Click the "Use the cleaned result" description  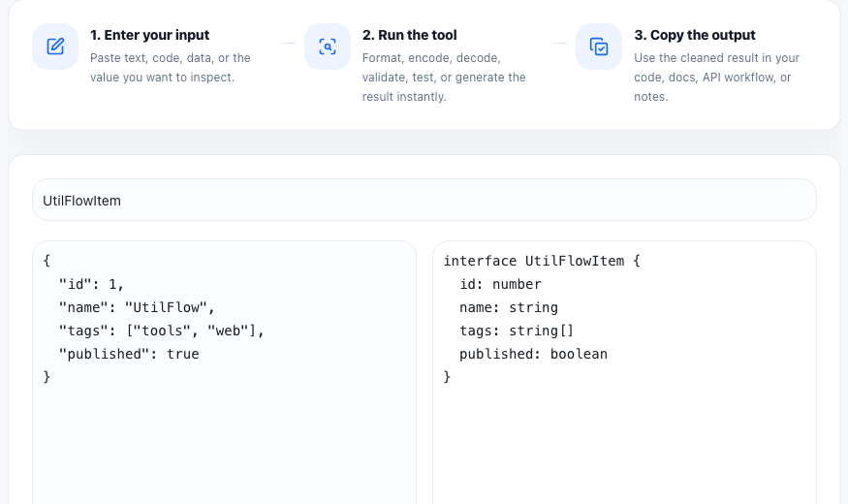716,78
